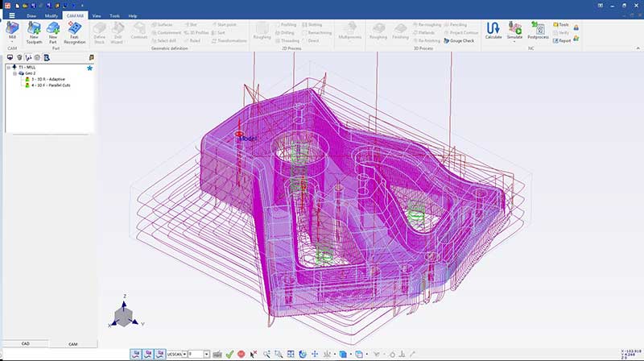644x361 pixels.
Task: Open the Simulate dropdown arrow
Action: [515, 41]
